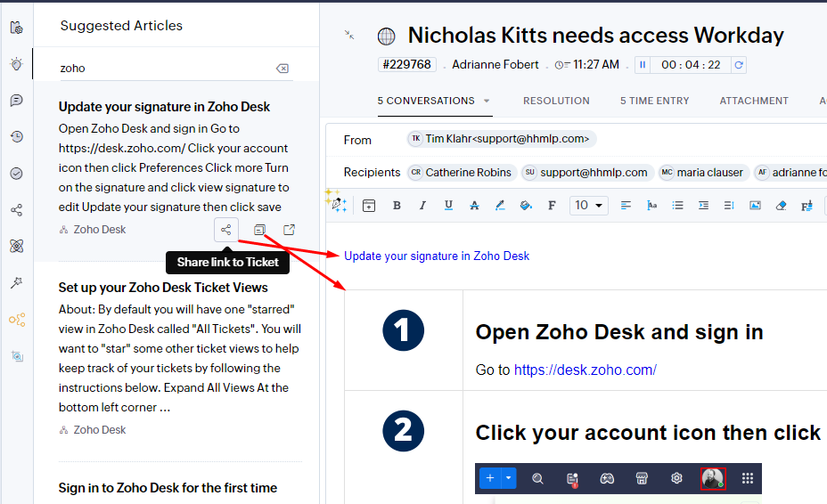Viewport: 827px width, 504px height.
Task: Clear formatting with eraser icon
Action: [x=782, y=206]
